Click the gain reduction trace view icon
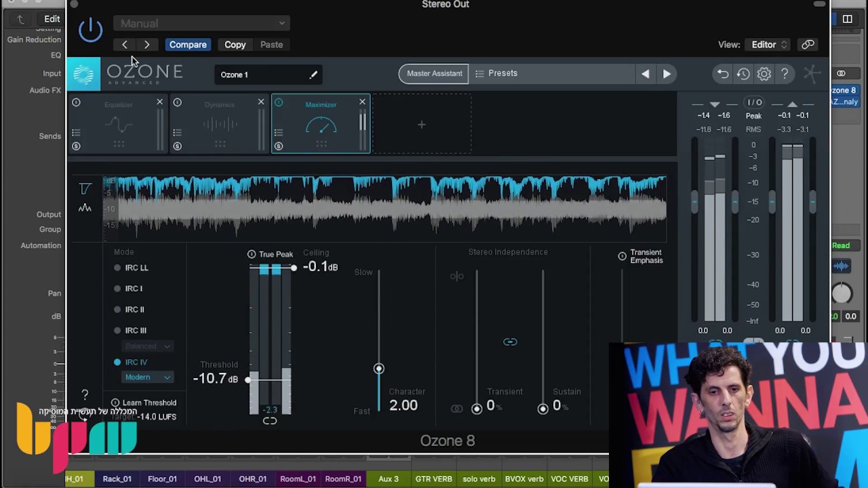Screen dimensions: 868x488 tap(85, 188)
